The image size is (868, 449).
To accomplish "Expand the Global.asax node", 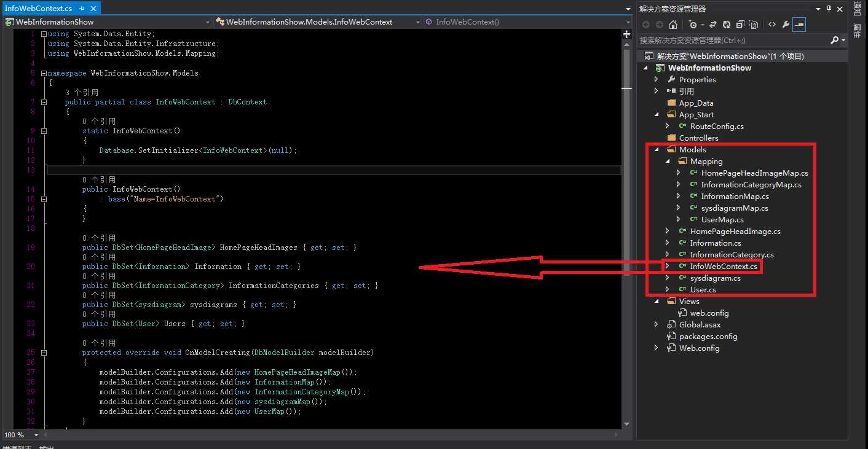I will [656, 324].
